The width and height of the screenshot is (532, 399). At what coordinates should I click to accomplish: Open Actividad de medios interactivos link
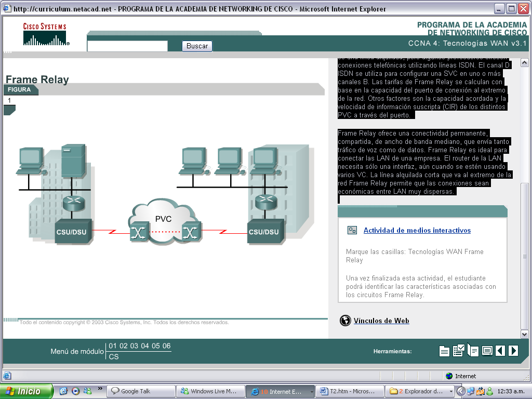point(417,230)
